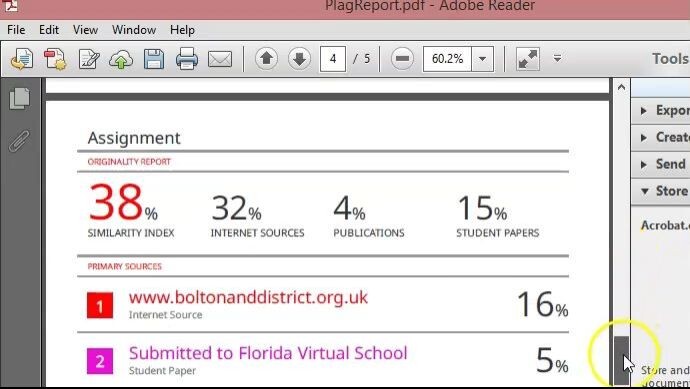The width and height of the screenshot is (690, 389).
Task: Expand the Send section in the side pane
Action: point(661,164)
